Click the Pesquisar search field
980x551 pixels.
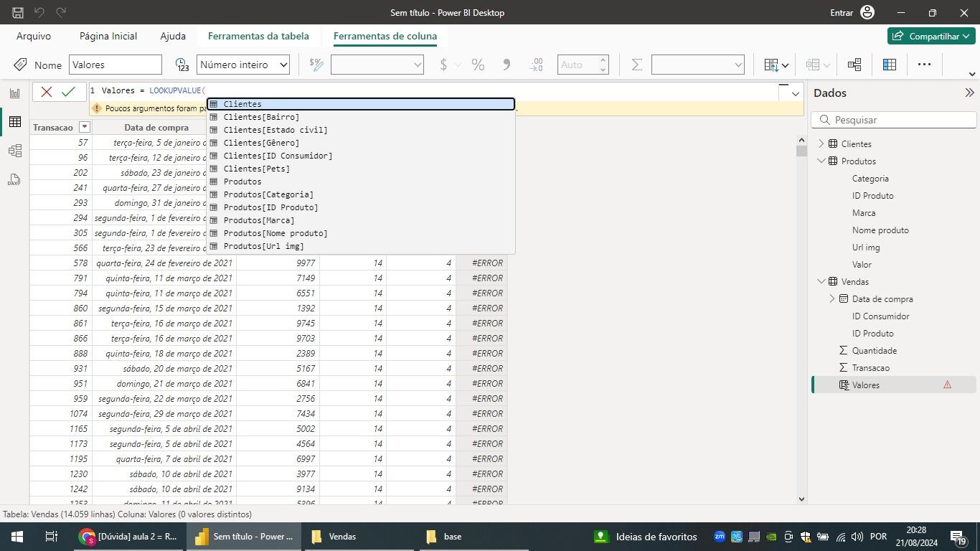click(894, 120)
